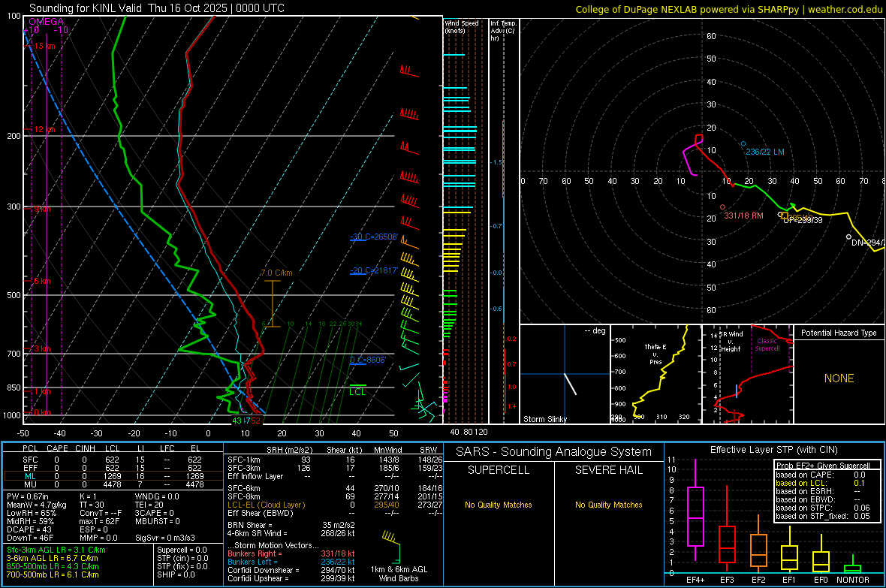Click the DCAPE = 43 value

29,529
